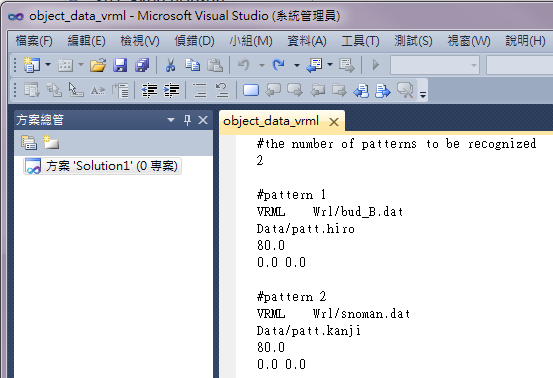Open the 偵錯(D) menu

tap(194, 41)
